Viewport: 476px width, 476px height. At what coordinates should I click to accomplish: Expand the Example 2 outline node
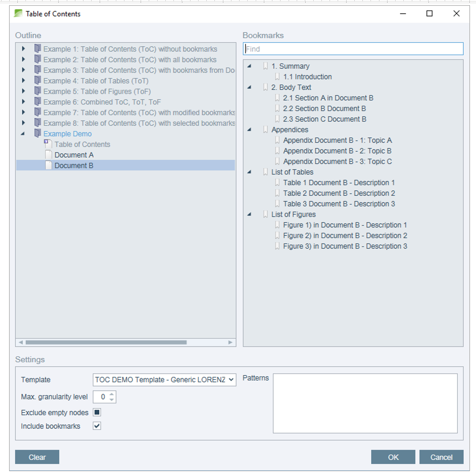(24, 59)
